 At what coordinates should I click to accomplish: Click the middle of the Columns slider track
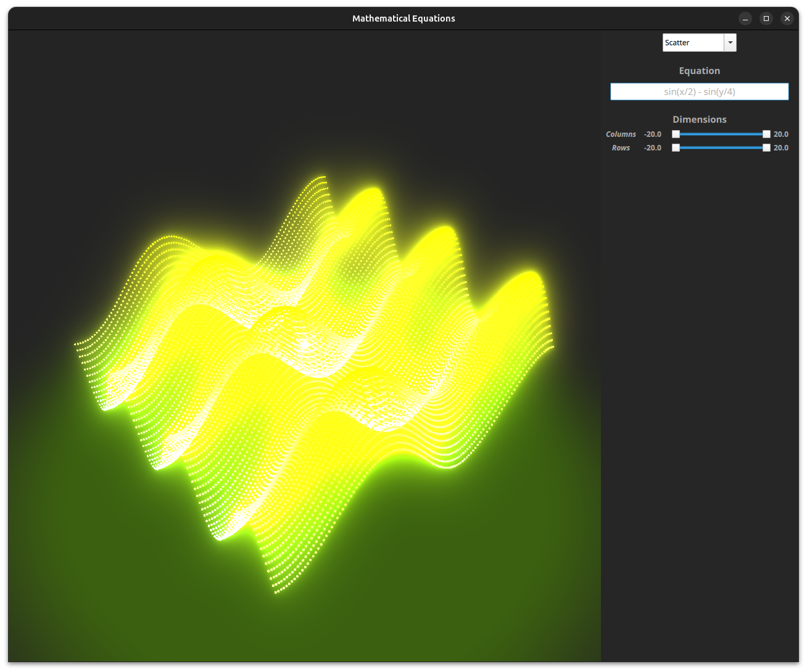click(721, 134)
